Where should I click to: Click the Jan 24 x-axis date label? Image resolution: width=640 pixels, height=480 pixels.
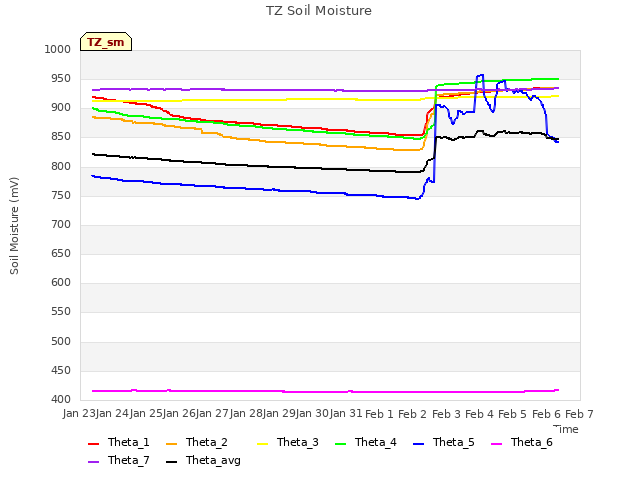point(113,414)
